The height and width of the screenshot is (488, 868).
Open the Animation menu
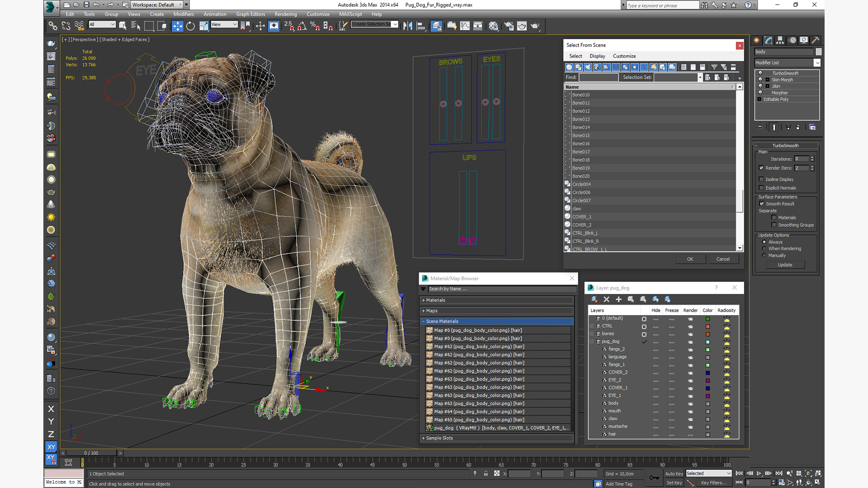coord(215,14)
